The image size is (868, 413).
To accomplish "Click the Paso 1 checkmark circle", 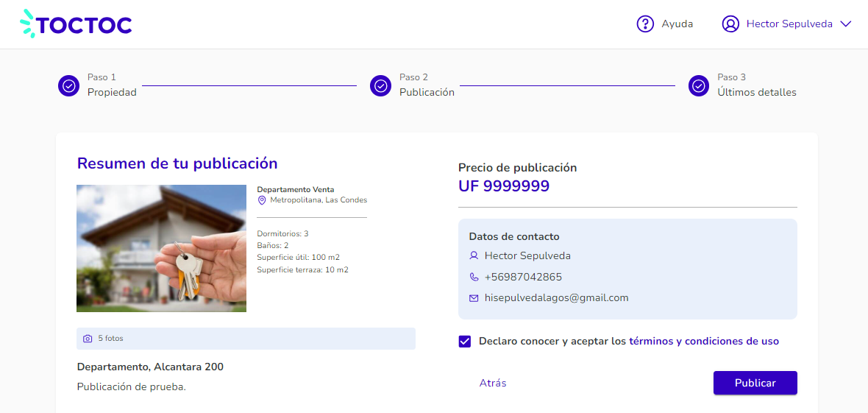I will 69,85.
